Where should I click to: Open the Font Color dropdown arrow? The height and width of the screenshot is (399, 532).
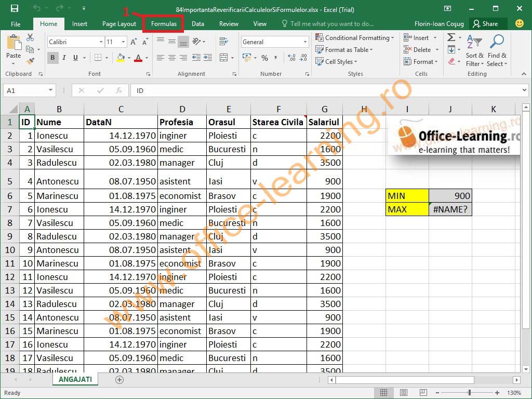coord(147,58)
